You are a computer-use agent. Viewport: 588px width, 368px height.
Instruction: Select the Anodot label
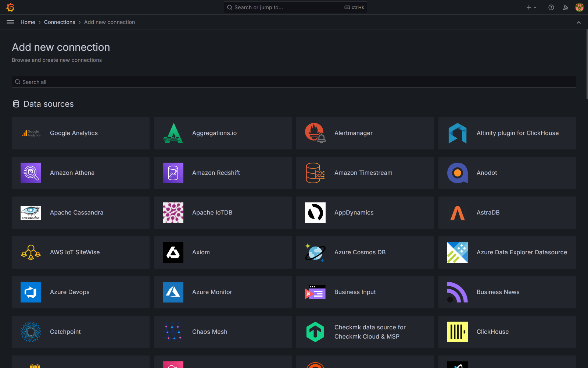coord(487,173)
